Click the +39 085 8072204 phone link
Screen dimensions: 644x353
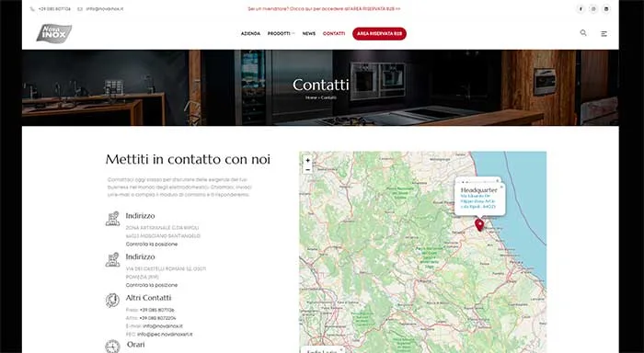(157, 318)
